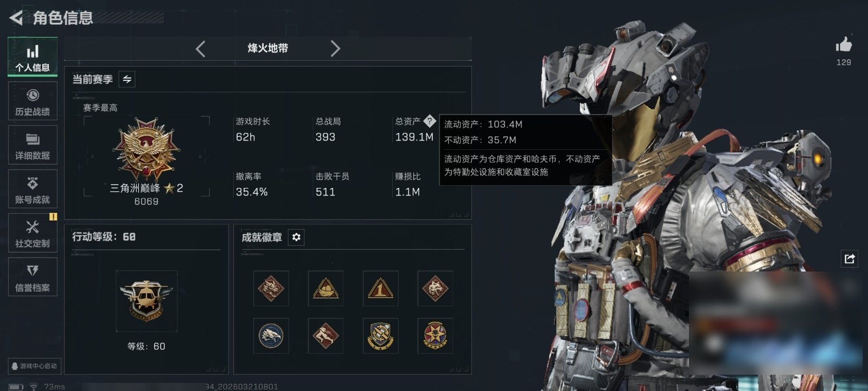The width and height of the screenshot is (868, 391).
Task: Select the red dragon achievement badge
Action: coord(271,288)
